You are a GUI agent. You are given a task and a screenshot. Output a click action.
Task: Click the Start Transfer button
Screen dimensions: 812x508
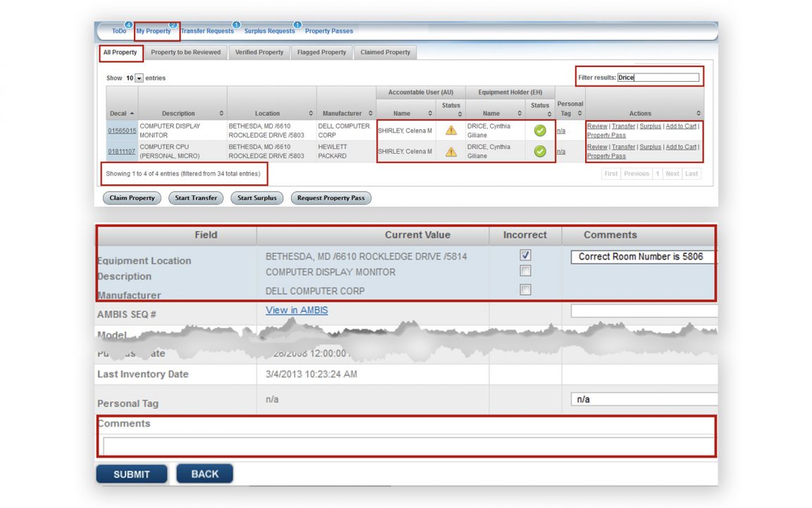click(x=196, y=198)
